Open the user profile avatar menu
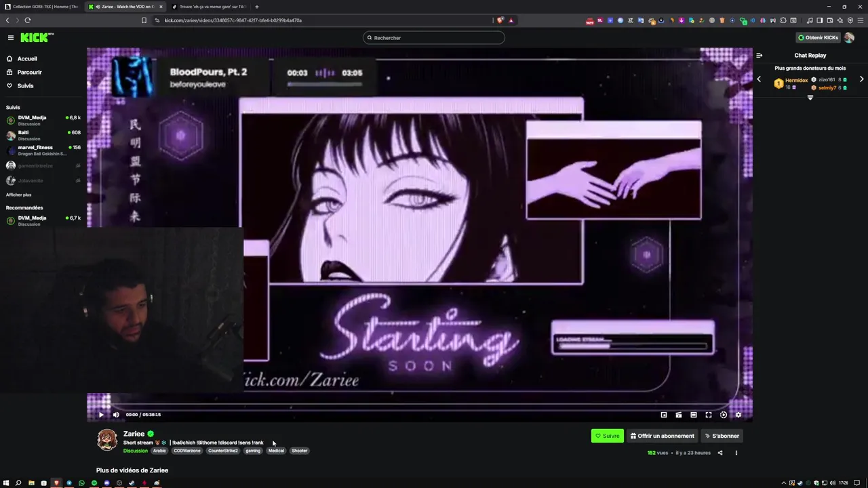This screenshot has width=868, height=488. [x=849, y=38]
